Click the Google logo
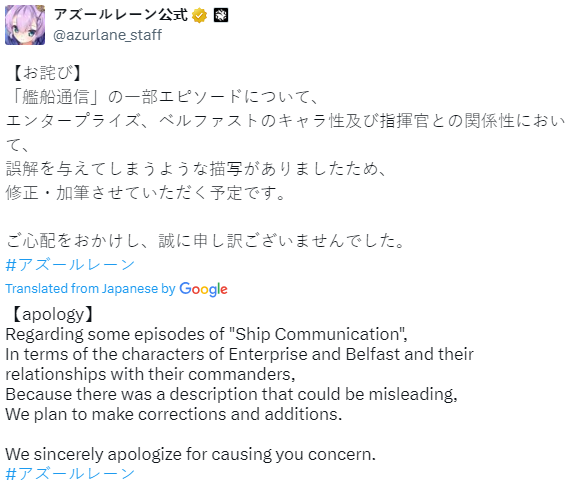The image size is (587, 502). click(203, 289)
